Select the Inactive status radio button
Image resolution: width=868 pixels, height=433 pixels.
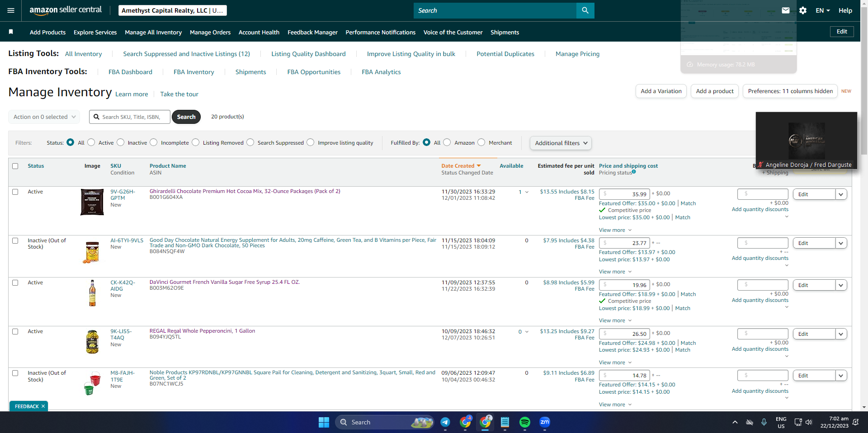click(x=121, y=142)
